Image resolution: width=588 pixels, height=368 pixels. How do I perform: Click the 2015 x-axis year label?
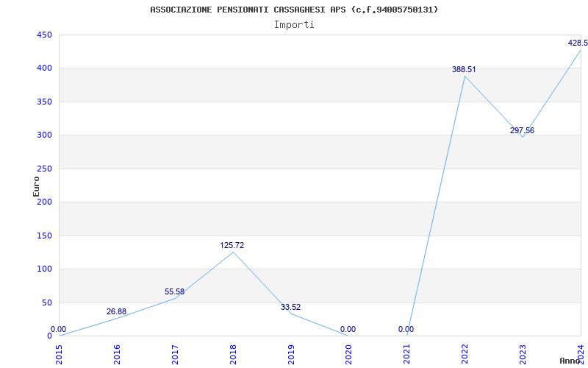point(60,355)
